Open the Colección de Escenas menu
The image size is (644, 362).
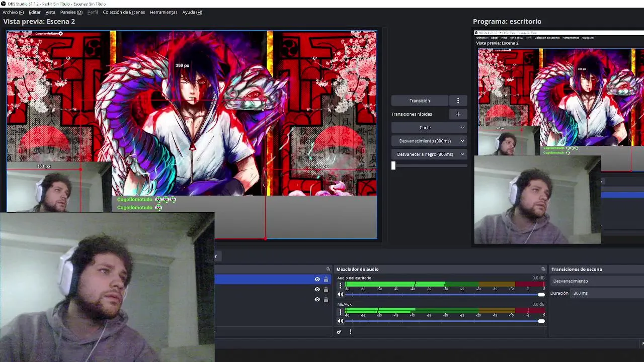pyautogui.click(x=124, y=12)
